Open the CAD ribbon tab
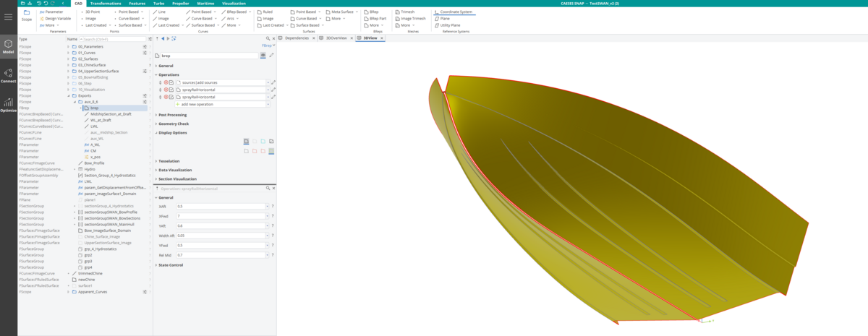This screenshot has width=868, height=336. click(x=78, y=3)
